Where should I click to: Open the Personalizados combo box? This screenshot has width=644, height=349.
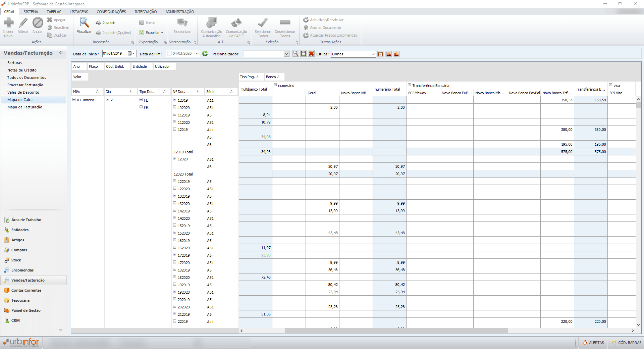click(x=286, y=54)
